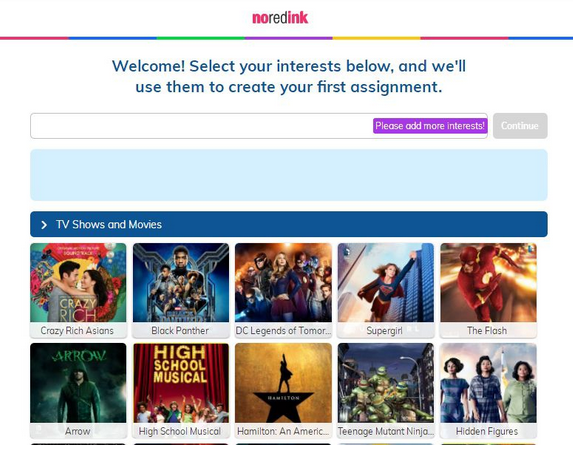Click the Supergirl caption text
573x458 pixels.
click(x=384, y=330)
